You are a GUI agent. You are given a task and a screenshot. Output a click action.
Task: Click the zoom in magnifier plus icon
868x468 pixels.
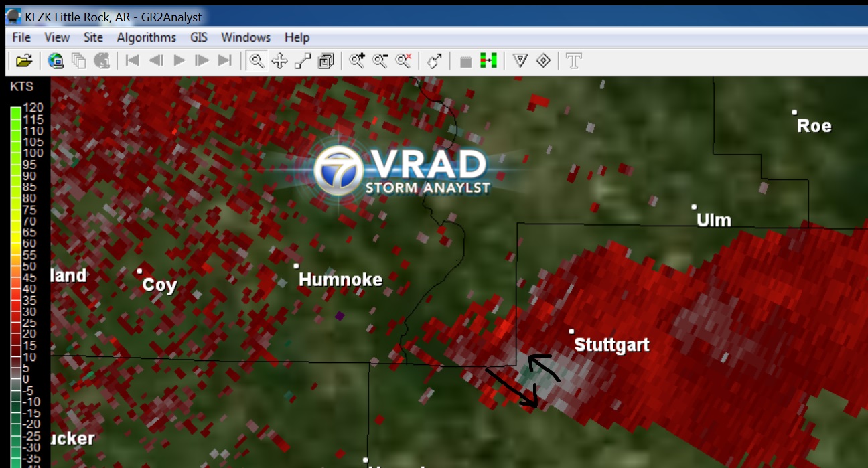[358, 61]
